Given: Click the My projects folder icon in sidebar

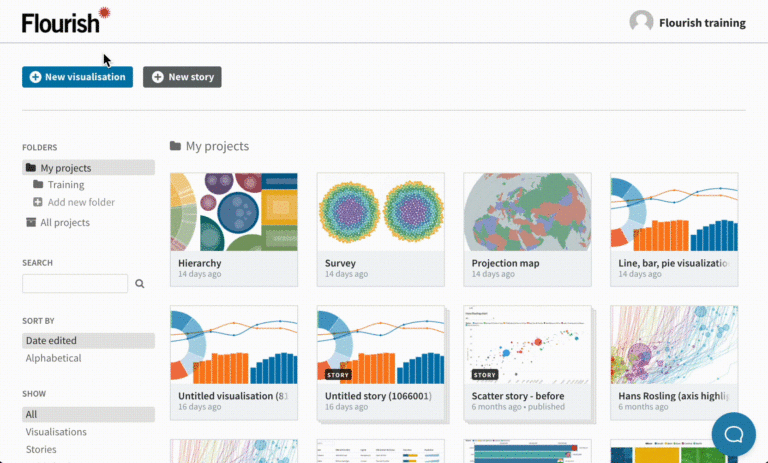Looking at the screenshot, I should pos(31,168).
